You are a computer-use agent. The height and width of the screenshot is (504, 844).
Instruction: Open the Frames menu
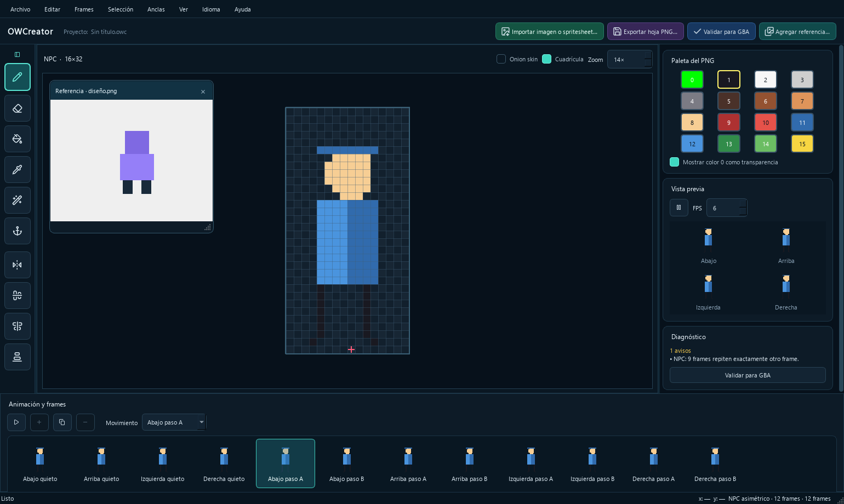[x=84, y=9]
